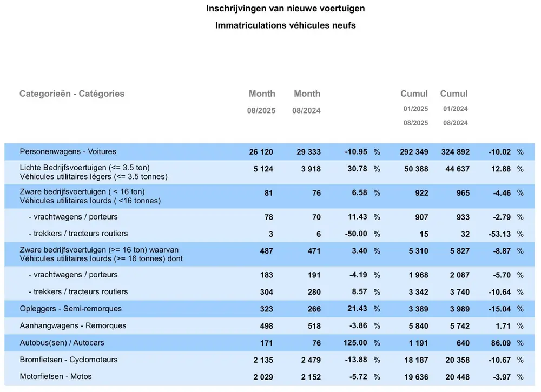The image size is (541, 392).
Task: Click the value 5 124
Action: pyautogui.click(x=263, y=169)
